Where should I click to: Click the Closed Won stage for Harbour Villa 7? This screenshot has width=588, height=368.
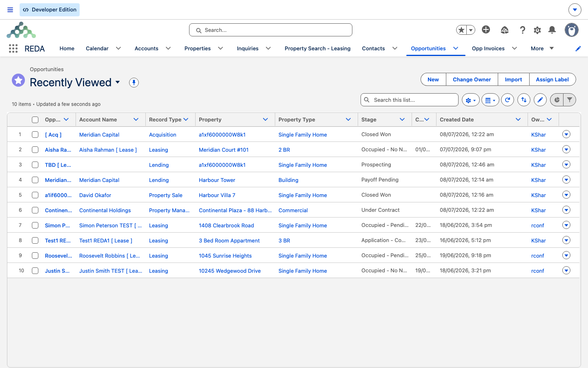pos(376,195)
